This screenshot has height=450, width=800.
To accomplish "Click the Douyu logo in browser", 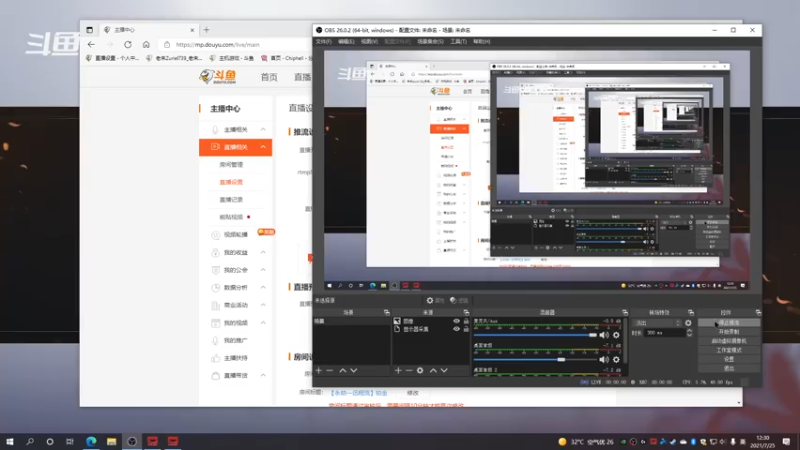I will pos(218,77).
